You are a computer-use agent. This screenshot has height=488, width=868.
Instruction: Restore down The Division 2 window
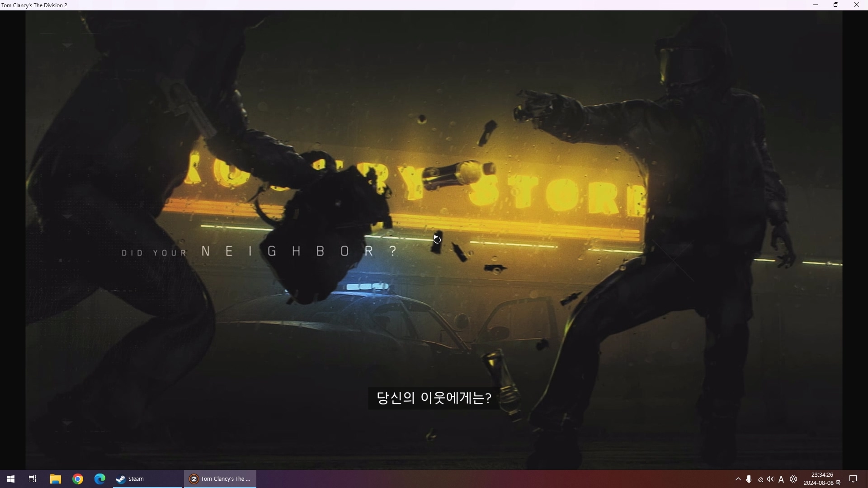coord(836,5)
